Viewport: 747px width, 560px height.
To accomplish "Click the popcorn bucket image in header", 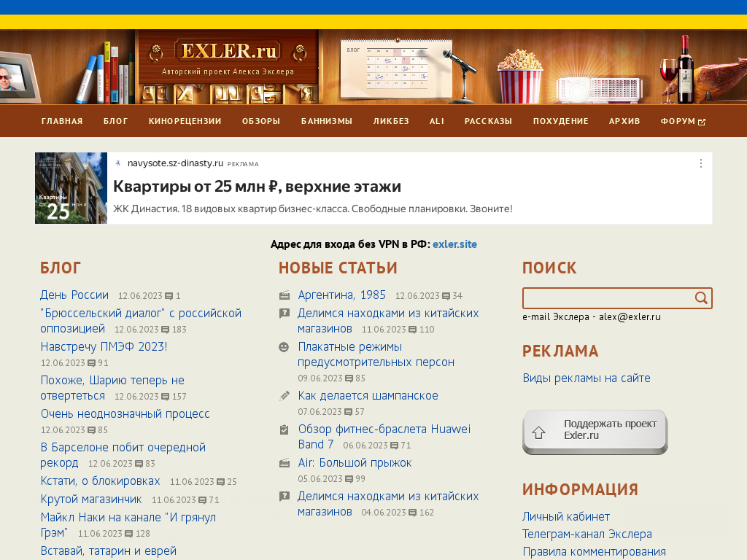I will pyautogui.click(x=519, y=76).
